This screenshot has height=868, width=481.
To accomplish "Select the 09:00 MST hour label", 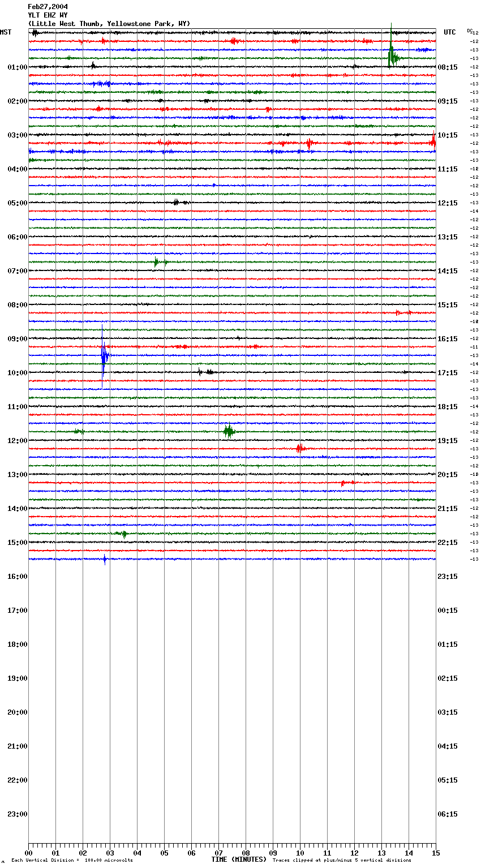I will pyautogui.click(x=18, y=339).
